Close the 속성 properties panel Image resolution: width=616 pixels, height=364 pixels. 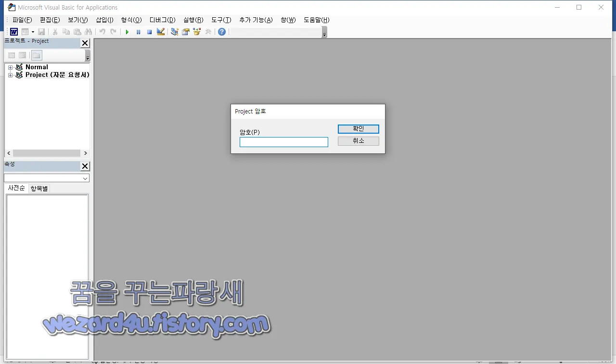85,166
